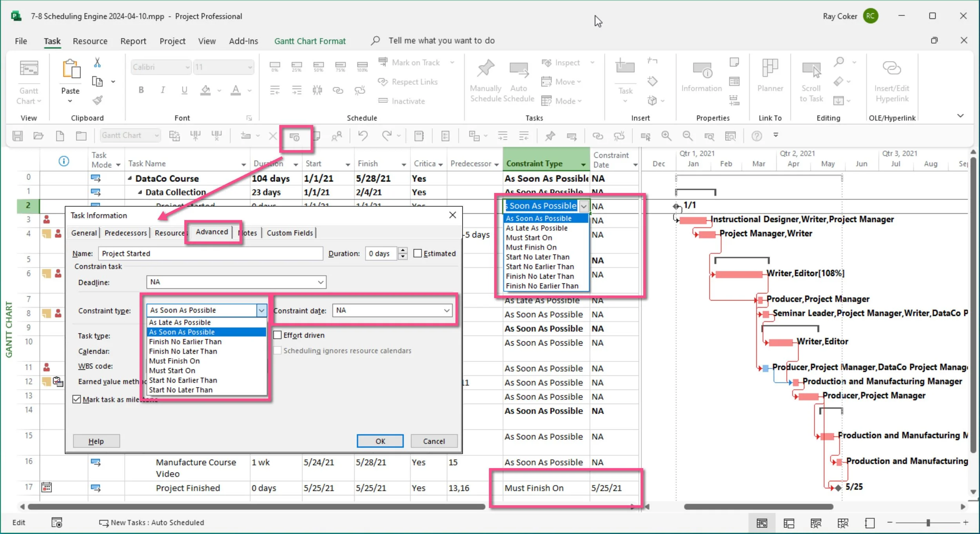Click Gantt Chart view icon in status bar
This screenshot has height=534, width=980.
click(762, 523)
